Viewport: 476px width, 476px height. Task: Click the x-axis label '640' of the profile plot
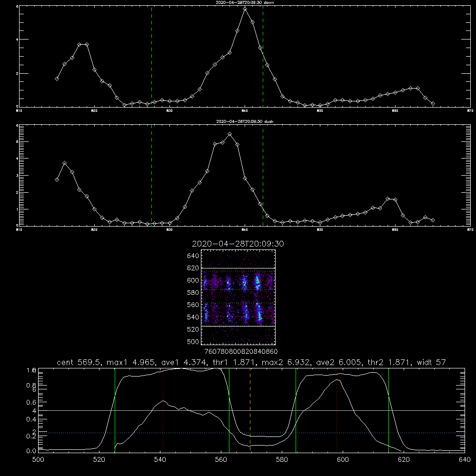[465, 460]
